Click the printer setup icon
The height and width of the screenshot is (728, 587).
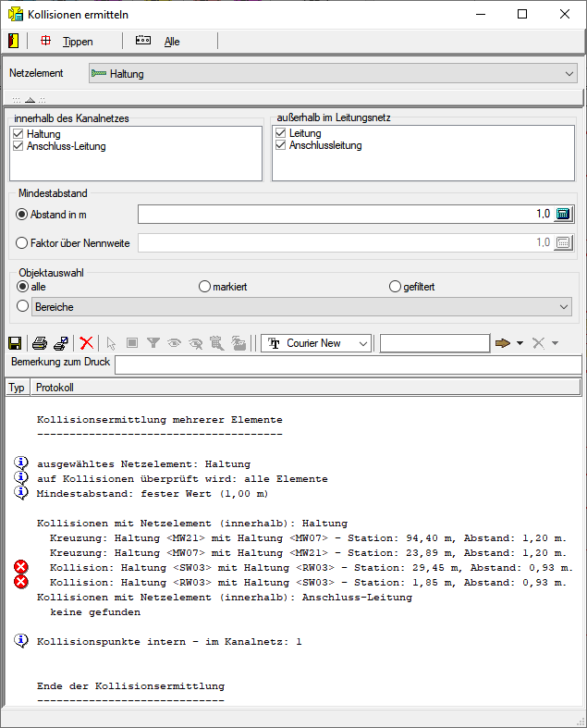coord(60,343)
